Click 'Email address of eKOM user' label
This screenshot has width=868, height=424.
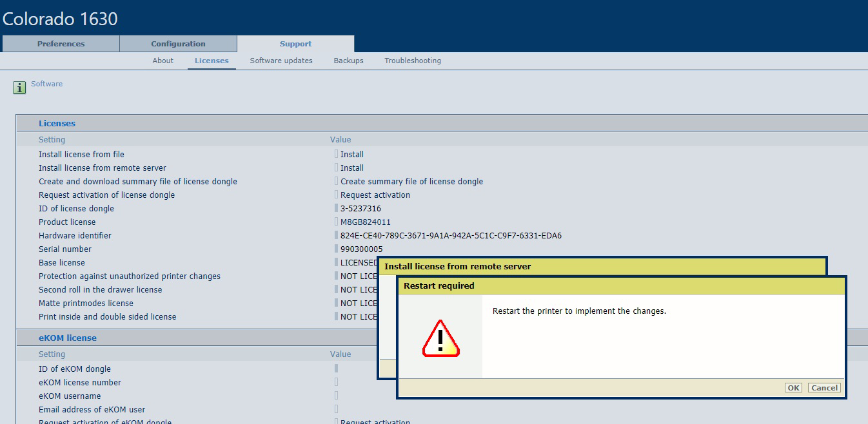(x=92, y=409)
